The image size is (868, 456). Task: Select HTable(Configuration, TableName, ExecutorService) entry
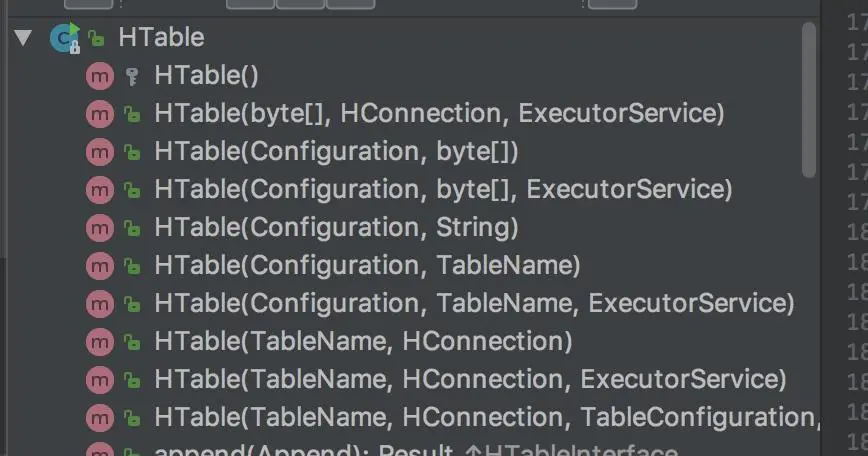coord(474,303)
